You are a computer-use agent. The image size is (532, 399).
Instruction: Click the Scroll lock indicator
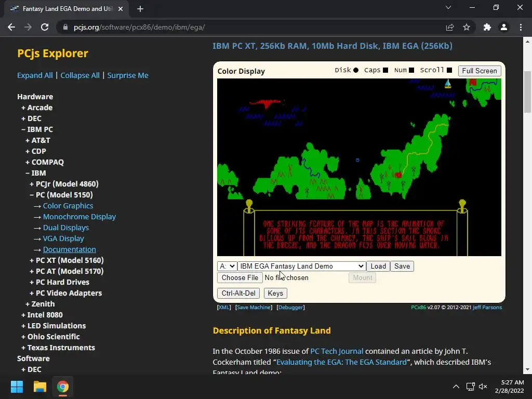pos(449,70)
